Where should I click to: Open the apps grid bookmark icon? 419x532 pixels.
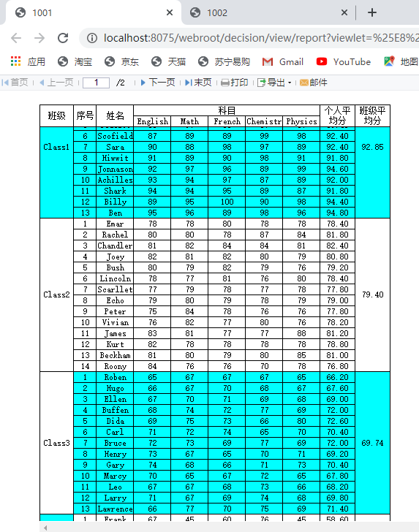15,61
